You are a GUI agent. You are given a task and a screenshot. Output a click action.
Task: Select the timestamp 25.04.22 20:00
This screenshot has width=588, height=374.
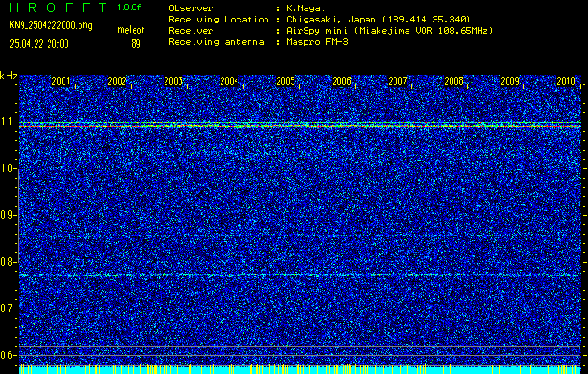[x=39, y=44]
